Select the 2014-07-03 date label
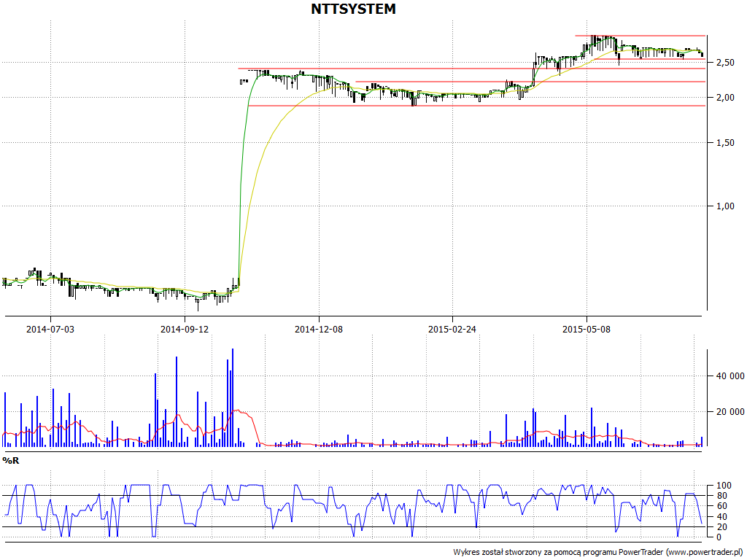 50,329
